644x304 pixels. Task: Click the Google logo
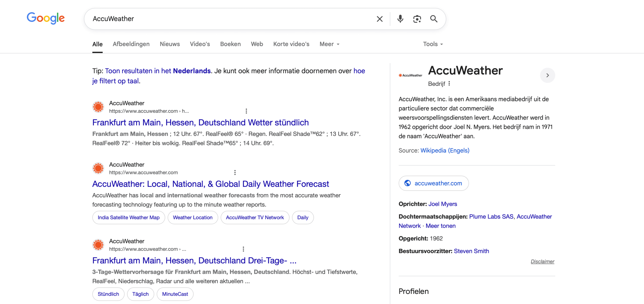point(46,18)
